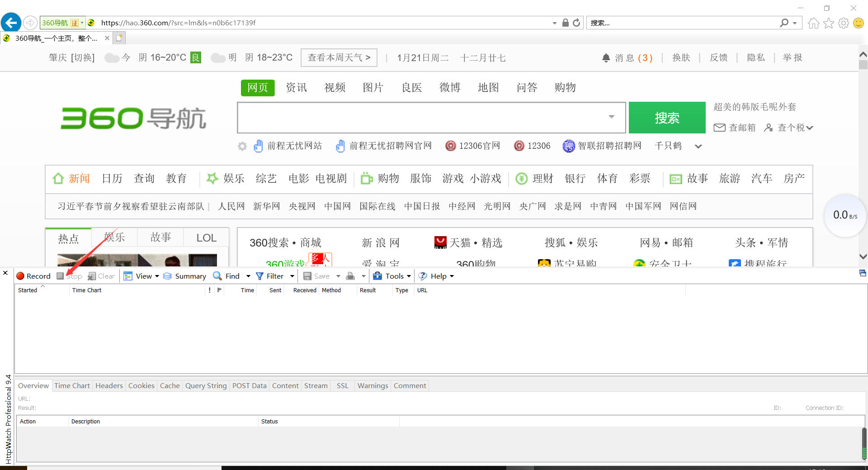The width and height of the screenshot is (868, 470).
Task: Print the HttpWatch capture
Action: (350, 276)
